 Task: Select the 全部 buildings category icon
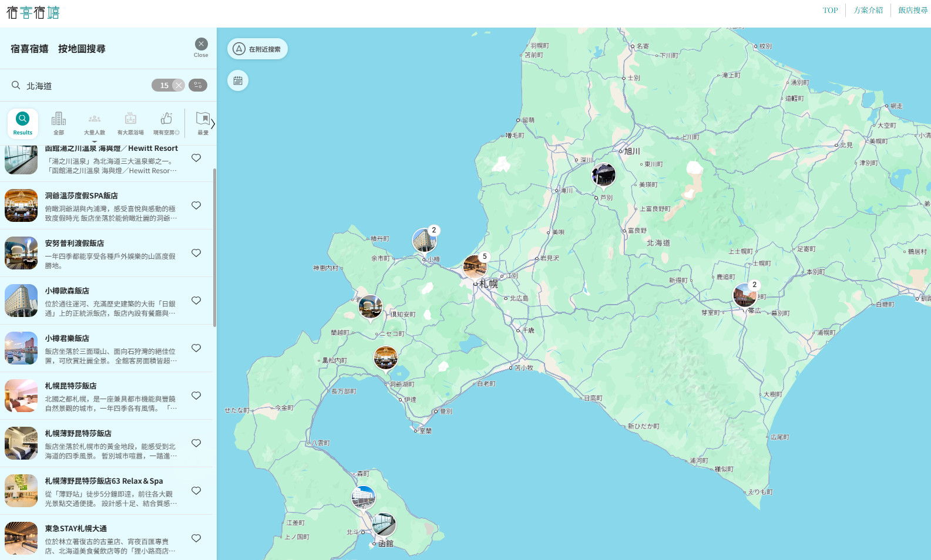point(59,123)
